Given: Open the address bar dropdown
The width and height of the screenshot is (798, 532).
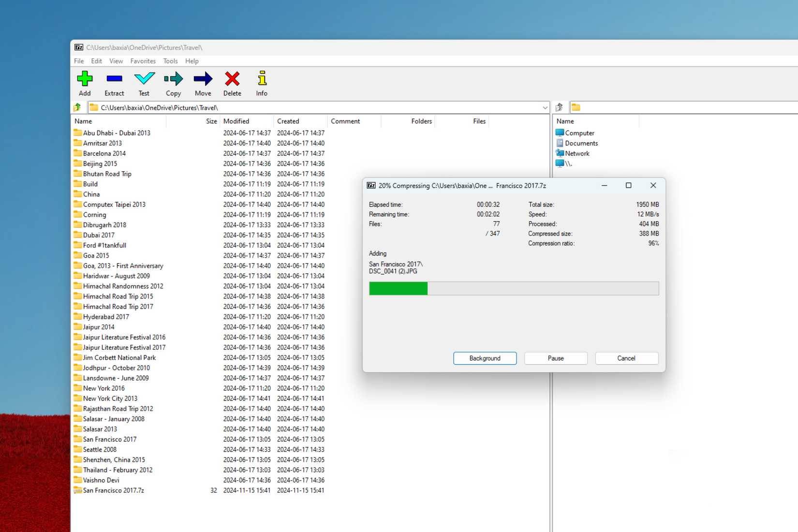Looking at the screenshot, I should (545, 107).
